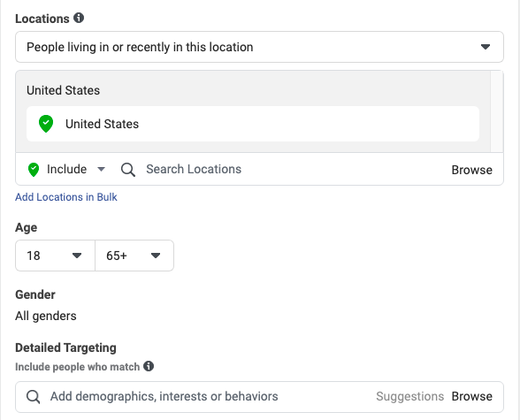This screenshot has height=420, width=520.
Task: Click the All genders text
Action: click(x=46, y=316)
